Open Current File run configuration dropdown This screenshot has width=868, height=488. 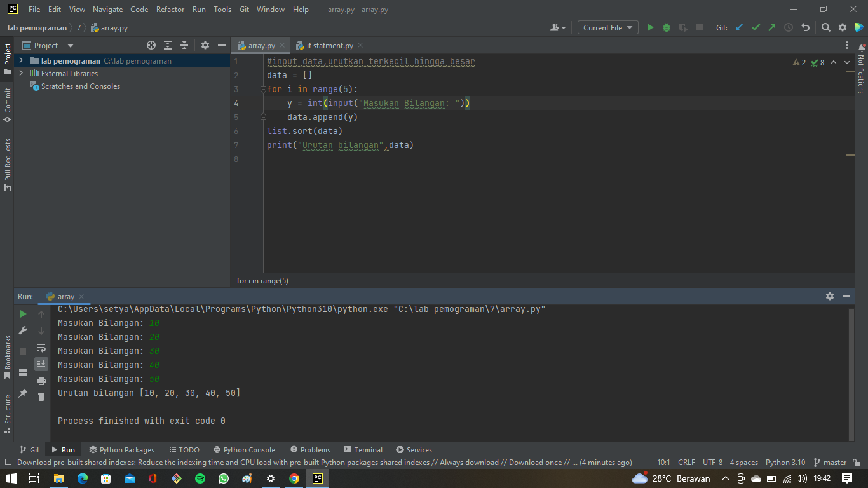(x=608, y=27)
